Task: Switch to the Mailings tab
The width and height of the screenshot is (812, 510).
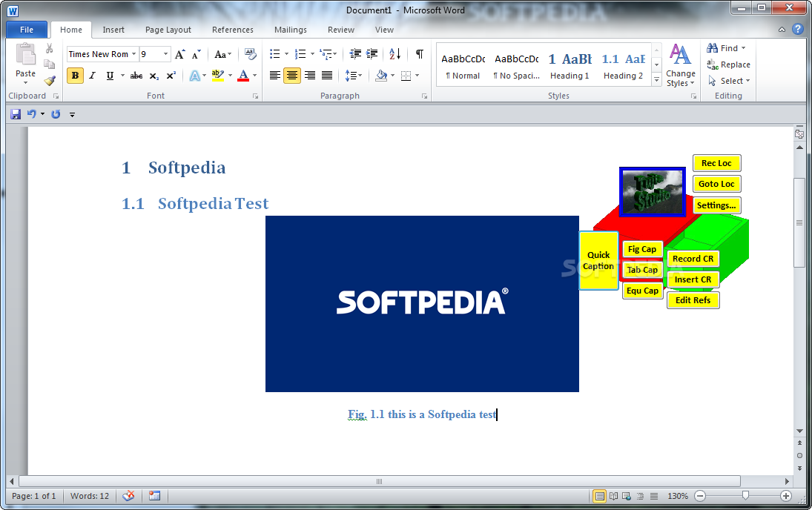Action: (x=291, y=30)
